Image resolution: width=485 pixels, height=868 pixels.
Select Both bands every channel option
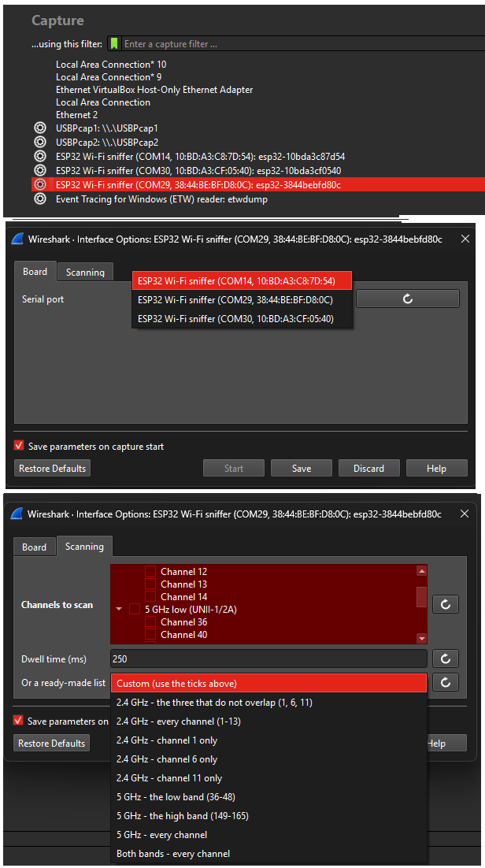269,853
